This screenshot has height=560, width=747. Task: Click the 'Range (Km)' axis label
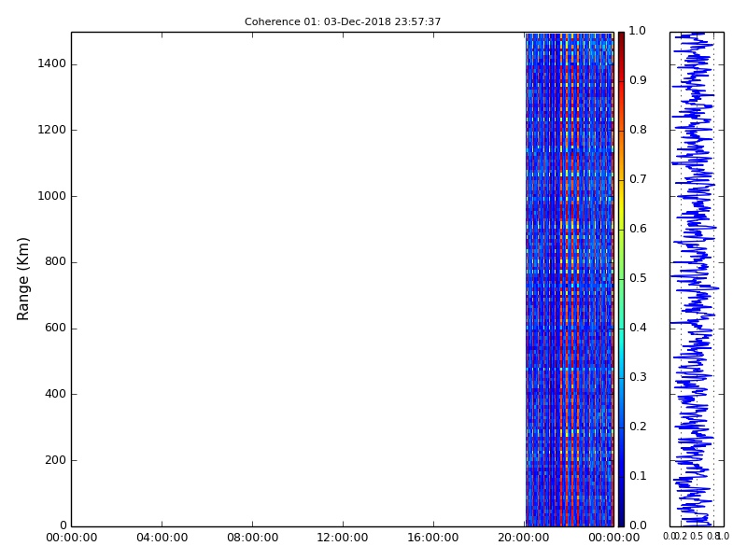[22, 279]
